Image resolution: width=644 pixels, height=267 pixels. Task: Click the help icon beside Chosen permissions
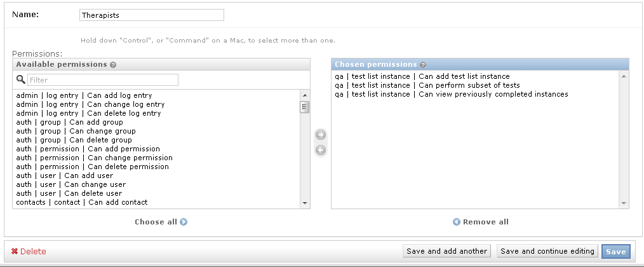point(423,65)
